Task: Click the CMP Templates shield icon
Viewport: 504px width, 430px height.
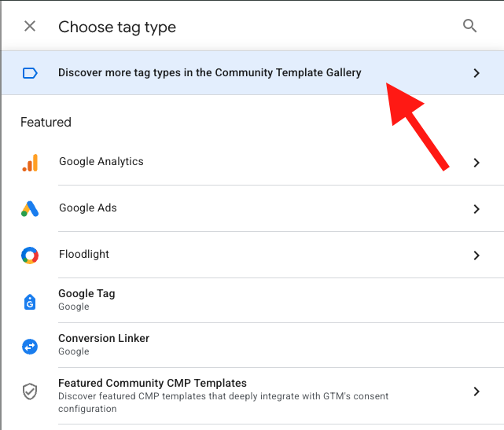Action: [x=30, y=391]
